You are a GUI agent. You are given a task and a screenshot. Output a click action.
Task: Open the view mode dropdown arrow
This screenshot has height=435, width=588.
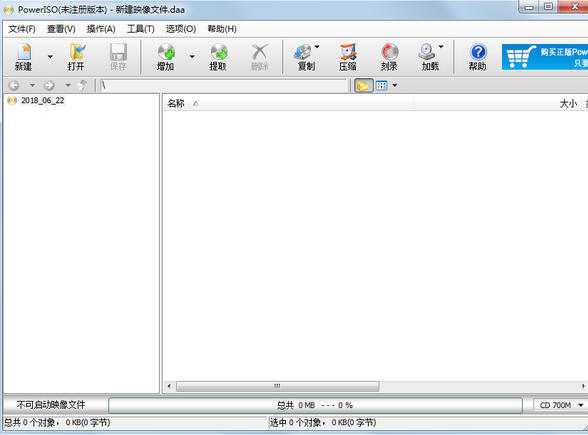coord(394,86)
